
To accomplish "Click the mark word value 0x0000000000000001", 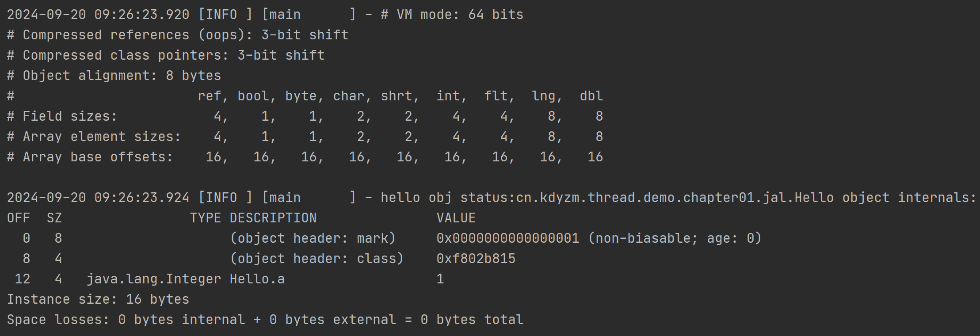I will coord(507,238).
